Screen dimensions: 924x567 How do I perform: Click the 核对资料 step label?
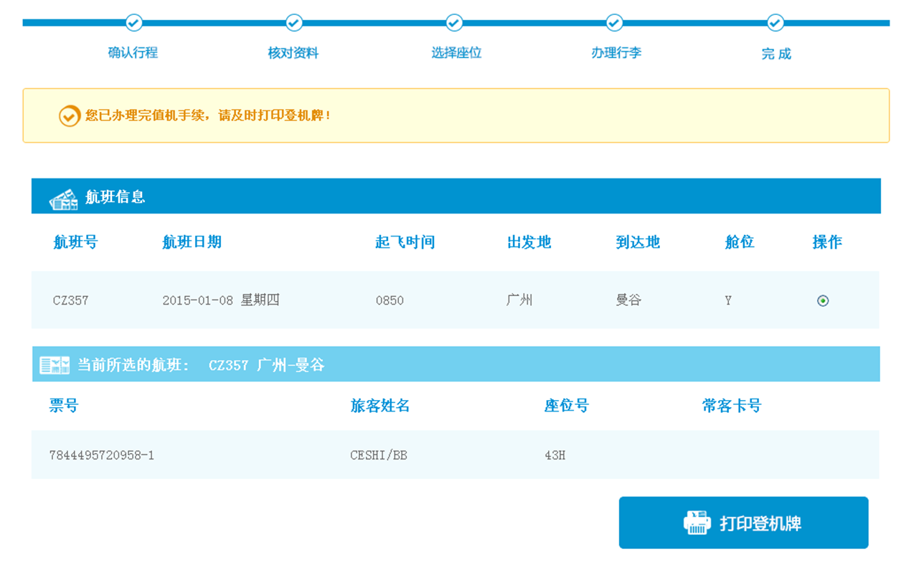293,52
